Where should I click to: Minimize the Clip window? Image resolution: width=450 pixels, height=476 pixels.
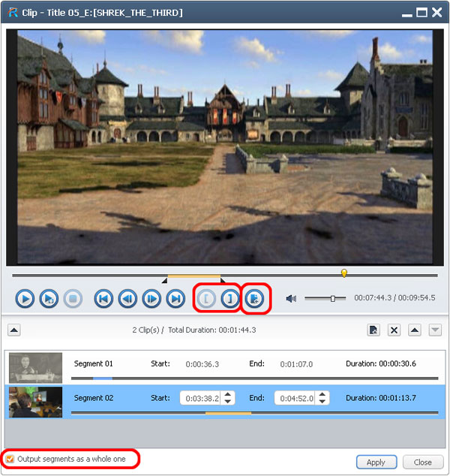pos(407,15)
